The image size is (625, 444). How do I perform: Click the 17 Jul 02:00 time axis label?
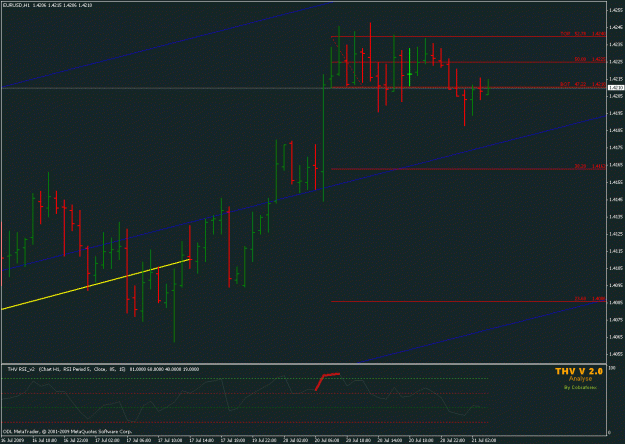pos(107,440)
